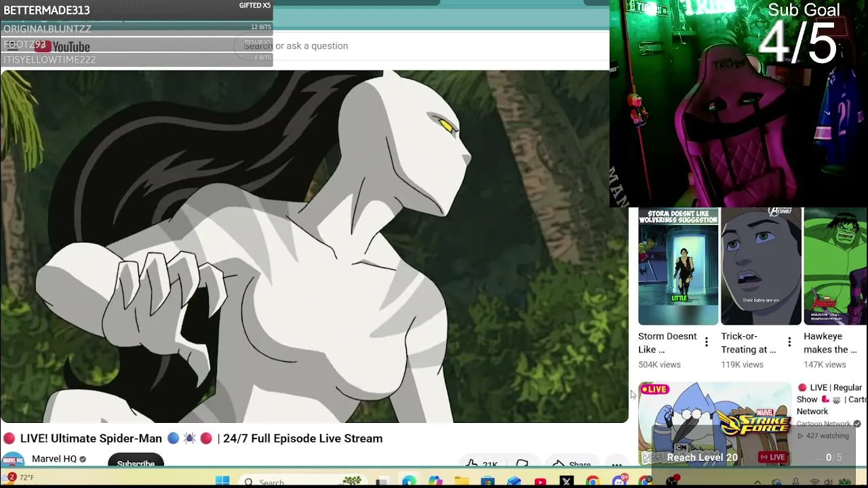The width and height of the screenshot is (868, 488).
Task: Click the 'Storm Doesnt Like ...' short title
Action: [667, 343]
